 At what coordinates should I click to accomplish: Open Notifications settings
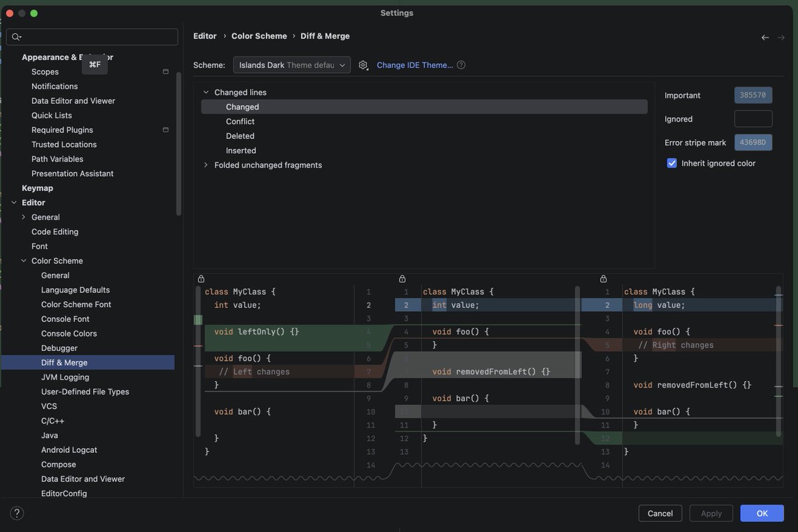coord(55,86)
